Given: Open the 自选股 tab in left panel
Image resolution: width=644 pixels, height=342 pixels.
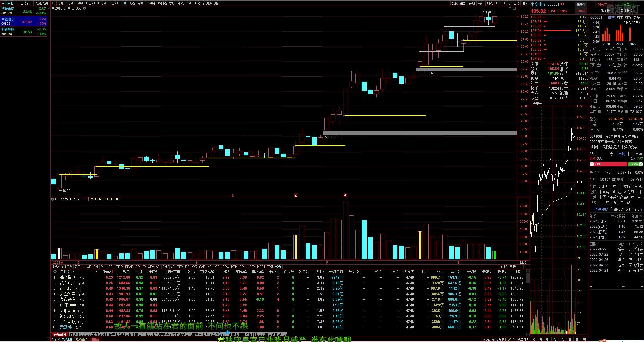Looking at the screenshot, I should (x=25, y=3).
